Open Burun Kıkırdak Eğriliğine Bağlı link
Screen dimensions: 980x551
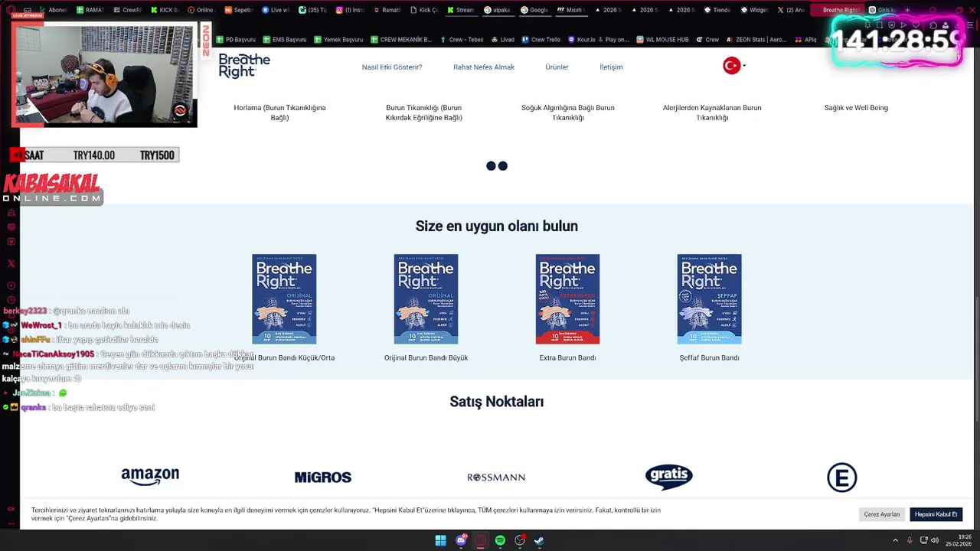[424, 112]
